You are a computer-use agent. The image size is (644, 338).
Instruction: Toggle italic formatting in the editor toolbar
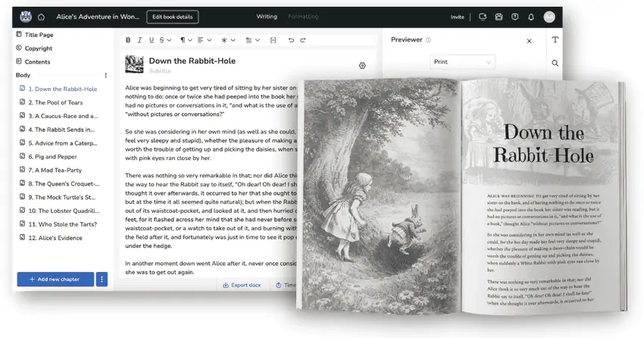tap(139, 40)
